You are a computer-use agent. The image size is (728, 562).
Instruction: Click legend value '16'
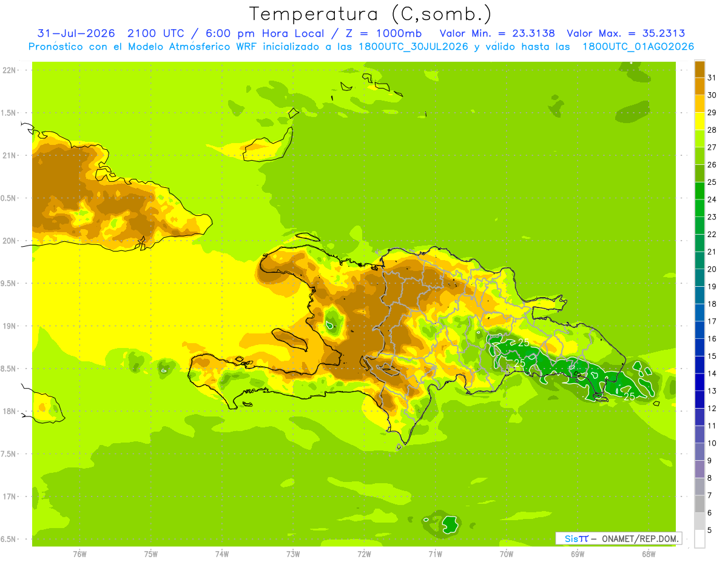[712, 339]
